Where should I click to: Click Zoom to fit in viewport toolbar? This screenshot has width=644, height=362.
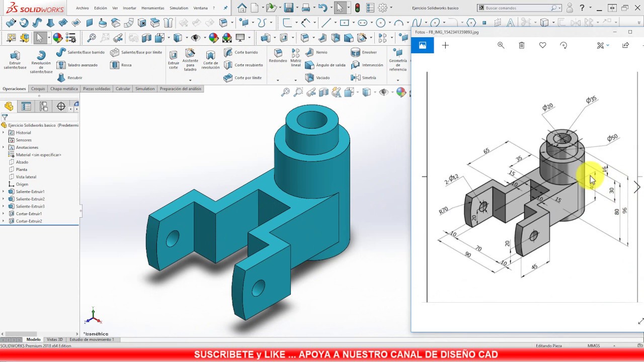(x=285, y=92)
